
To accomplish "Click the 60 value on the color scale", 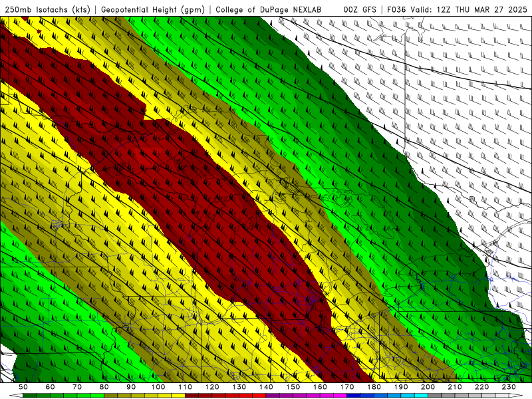I will (x=51, y=387).
